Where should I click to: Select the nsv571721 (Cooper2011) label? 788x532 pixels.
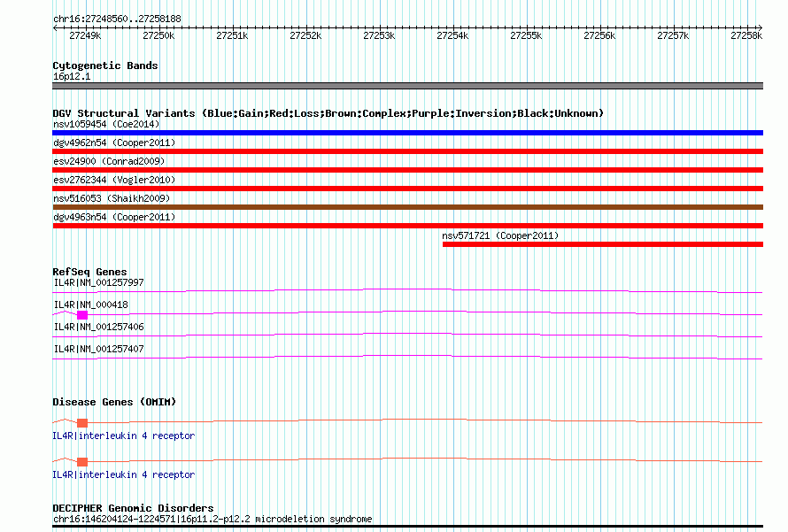coord(500,235)
